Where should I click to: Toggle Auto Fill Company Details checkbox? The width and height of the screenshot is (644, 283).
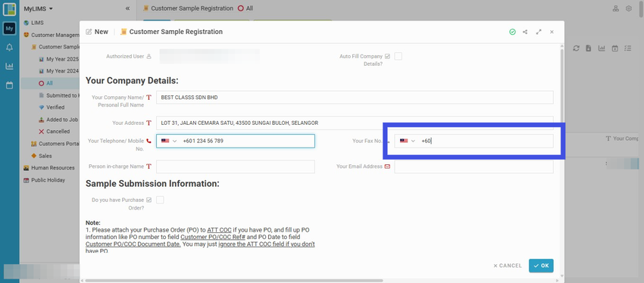pos(398,57)
